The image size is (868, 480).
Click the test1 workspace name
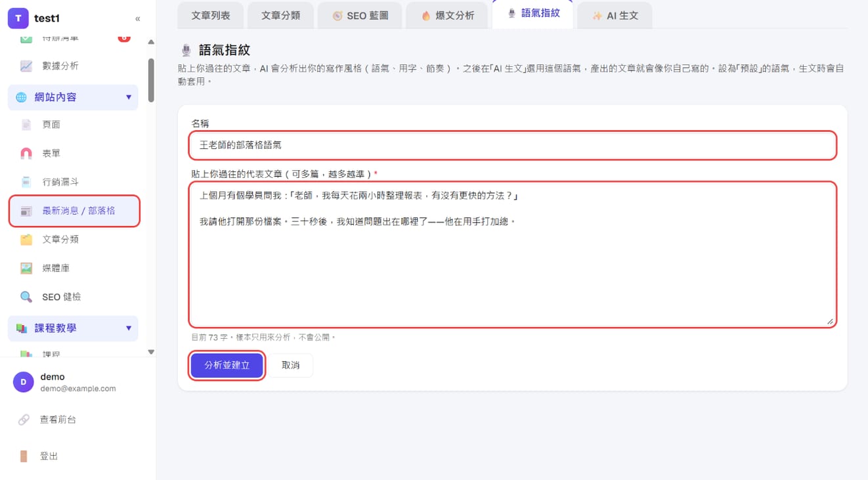(x=47, y=18)
